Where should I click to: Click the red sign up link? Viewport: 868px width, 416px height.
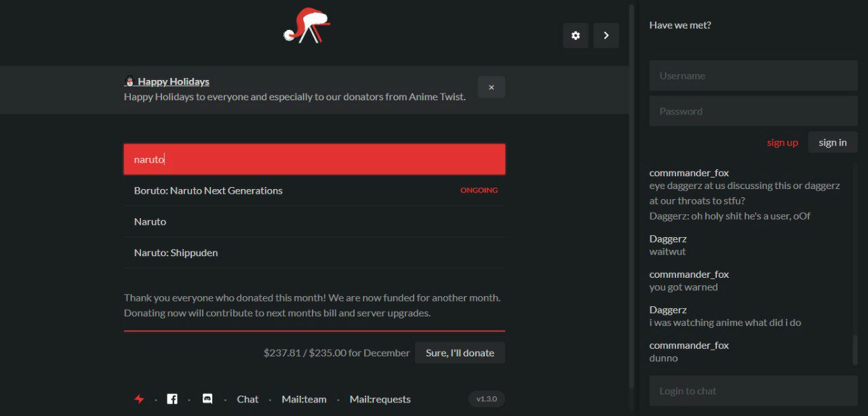(x=783, y=142)
